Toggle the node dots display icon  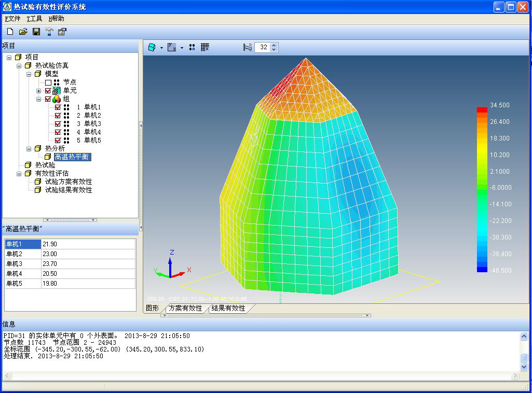(x=192, y=47)
